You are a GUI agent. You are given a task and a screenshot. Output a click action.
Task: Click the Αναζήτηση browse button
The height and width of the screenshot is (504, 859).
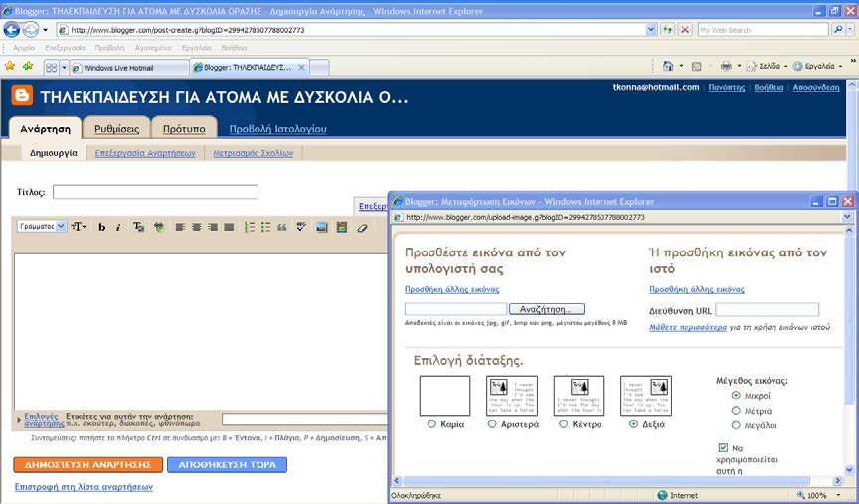[x=546, y=309]
